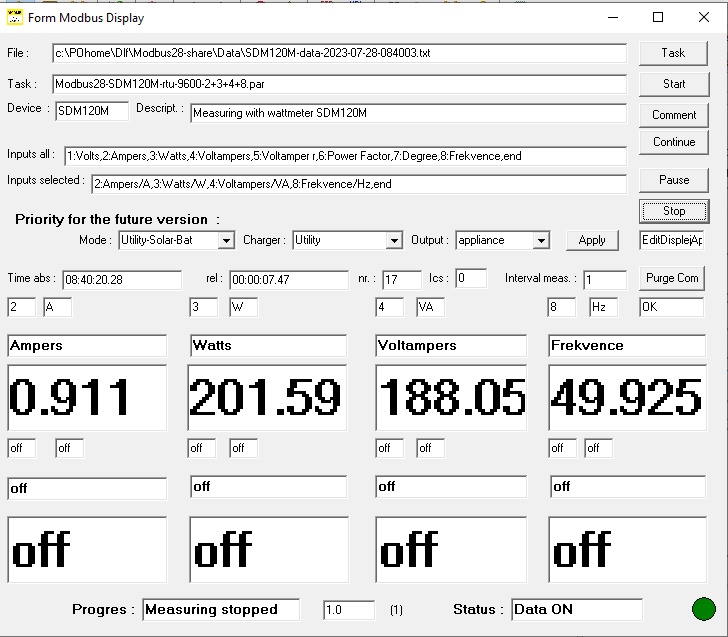Apply the priority settings
The width and height of the screenshot is (728, 637).
point(592,240)
